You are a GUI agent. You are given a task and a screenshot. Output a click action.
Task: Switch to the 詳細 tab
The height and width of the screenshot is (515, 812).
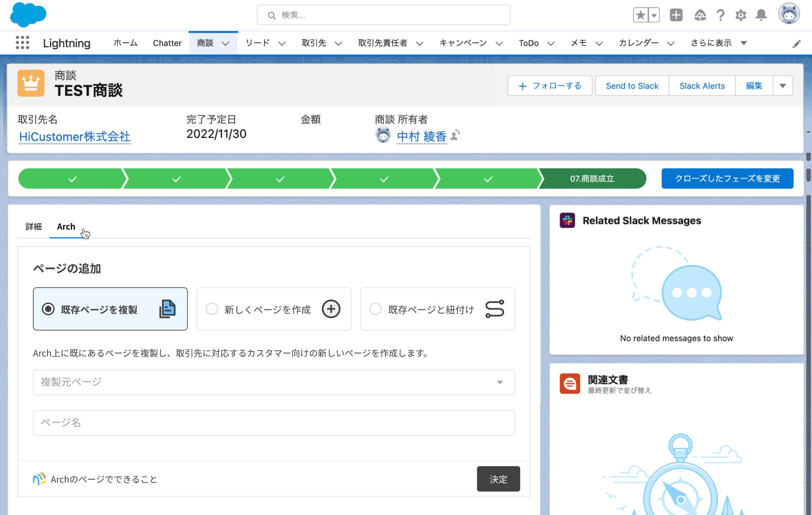click(x=33, y=226)
